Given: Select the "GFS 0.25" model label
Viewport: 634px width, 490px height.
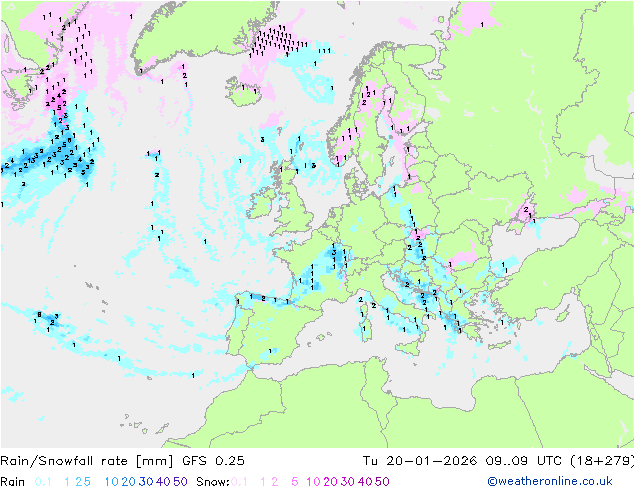Looking at the screenshot, I should pos(213,461).
